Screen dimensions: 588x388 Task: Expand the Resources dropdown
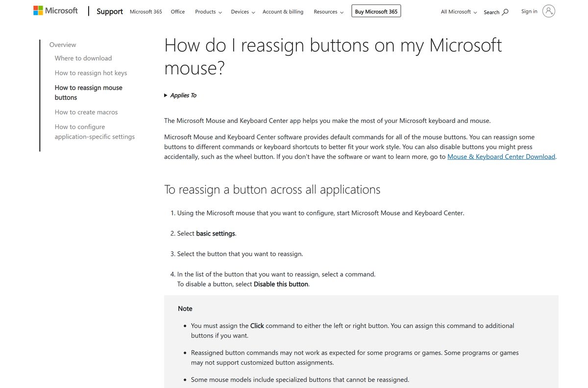tap(328, 12)
